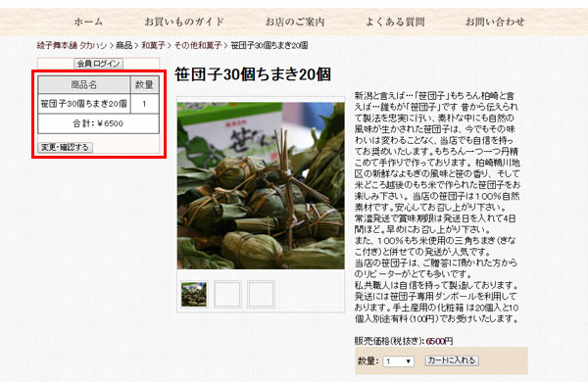
Task: Select the first product thumbnail
Action: (194, 294)
